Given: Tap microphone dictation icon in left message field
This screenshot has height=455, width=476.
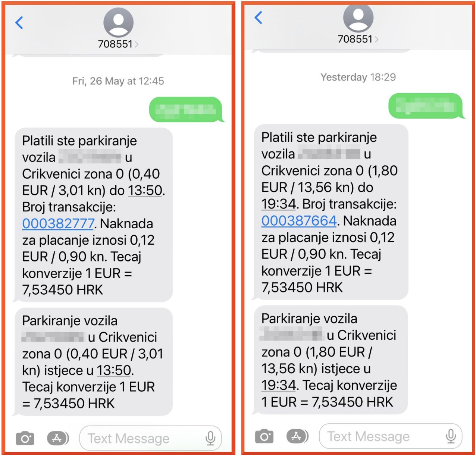Looking at the screenshot, I should pos(210,438).
